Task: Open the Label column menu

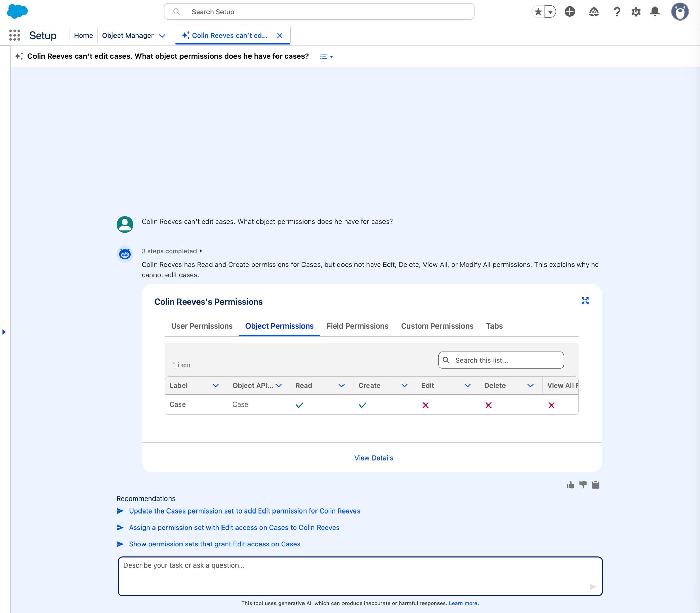Action: [x=215, y=386]
